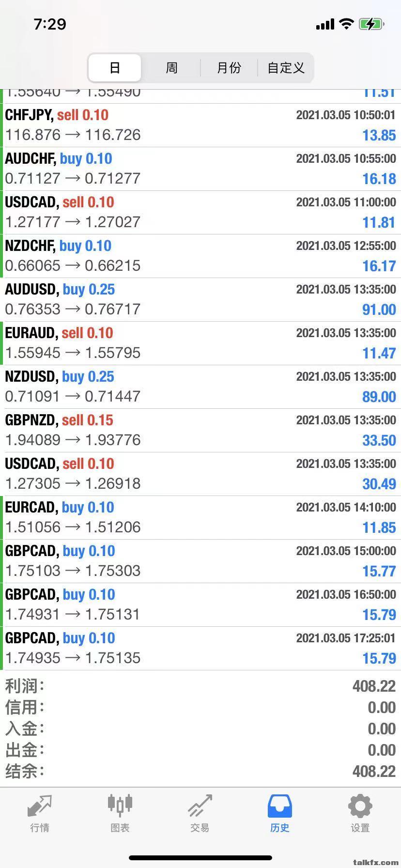The width and height of the screenshot is (401, 868).
Task: Open the 图表 chart candlestick icon
Action: click(x=120, y=806)
